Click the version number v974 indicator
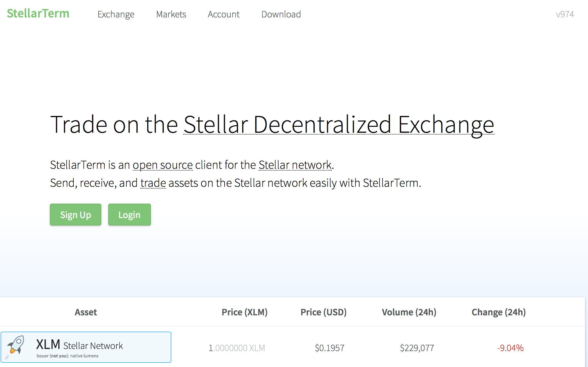588x367 pixels. point(565,14)
